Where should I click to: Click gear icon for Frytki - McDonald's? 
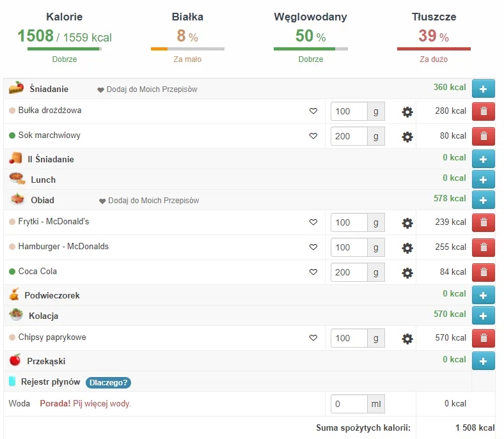click(x=407, y=223)
